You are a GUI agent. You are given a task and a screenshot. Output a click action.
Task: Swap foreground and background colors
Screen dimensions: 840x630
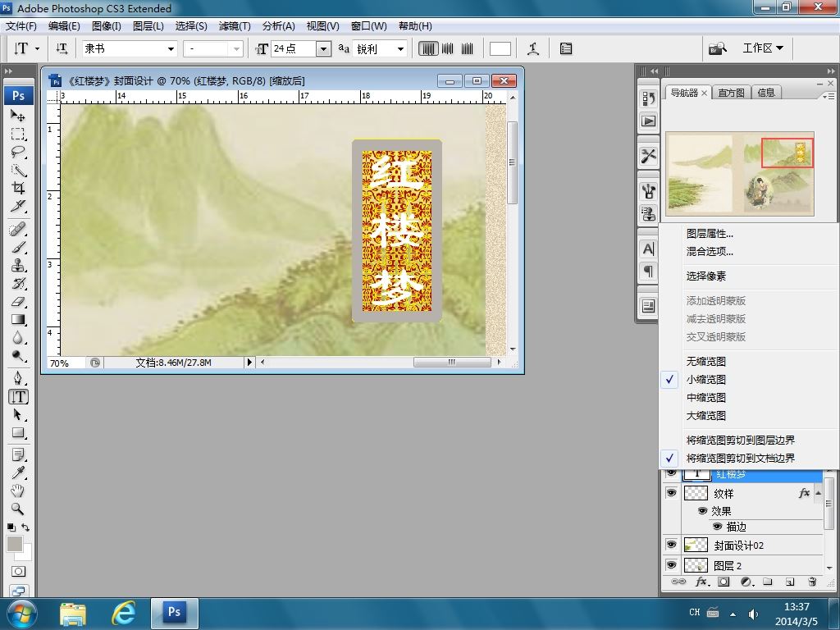click(25, 527)
